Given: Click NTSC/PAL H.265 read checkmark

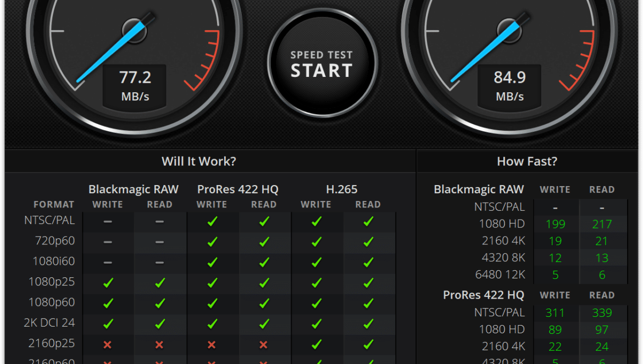Looking at the screenshot, I should click(x=368, y=221).
